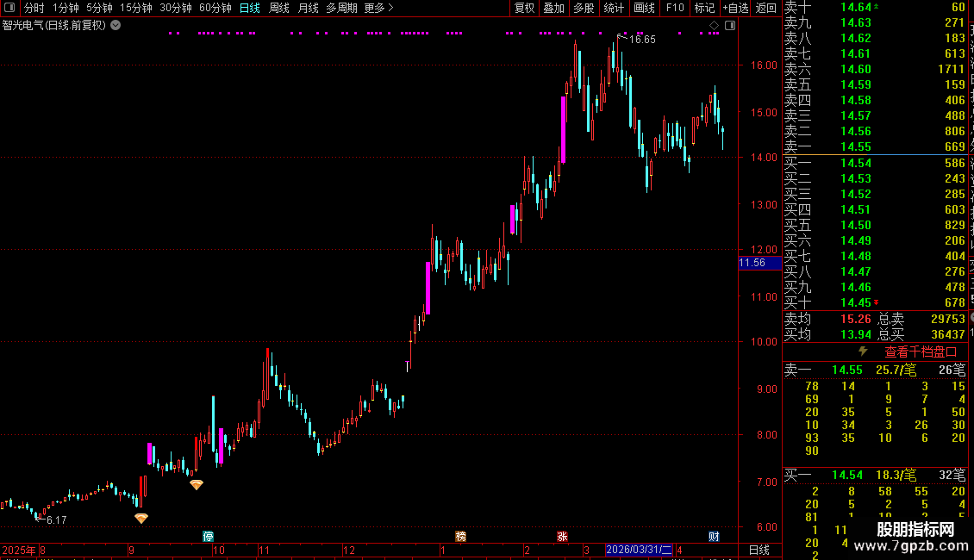This screenshot has height=560, width=974.
Task: Click the 涨 event marker icon
Action: pyautogui.click(x=562, y=537)
